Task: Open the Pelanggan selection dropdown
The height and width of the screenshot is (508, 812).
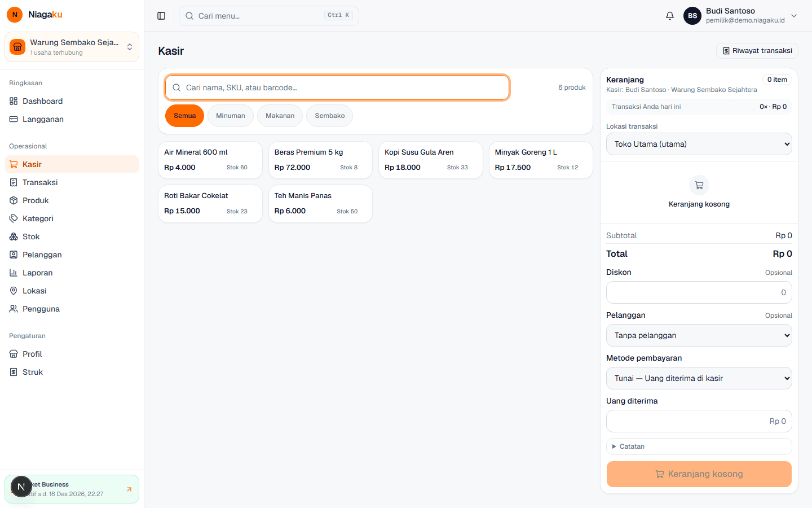Action: pyautogui.click(x=699, y=335)
